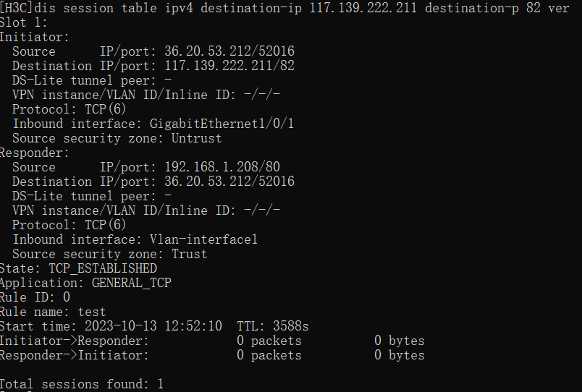Click the GENERAL_TCP application text

pyautogui.click(x=131, y=283)
